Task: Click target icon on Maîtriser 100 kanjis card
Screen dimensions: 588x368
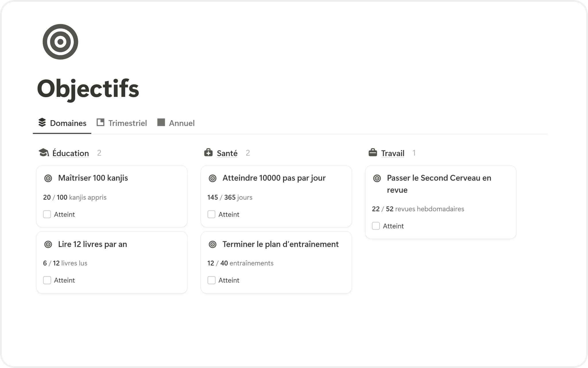Action: (x=48, y=178)
